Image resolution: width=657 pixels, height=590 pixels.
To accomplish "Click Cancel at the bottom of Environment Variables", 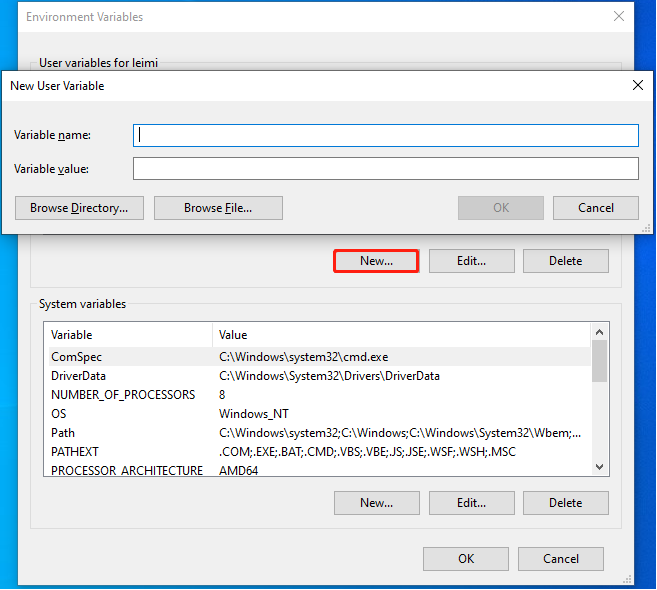I will click(x=561, y=559).
